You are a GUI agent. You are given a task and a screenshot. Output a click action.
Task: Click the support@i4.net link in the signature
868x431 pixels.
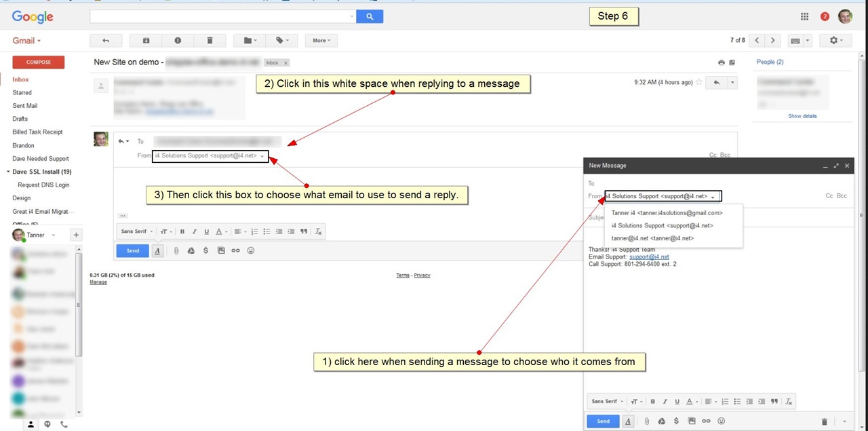click(649, 257)
